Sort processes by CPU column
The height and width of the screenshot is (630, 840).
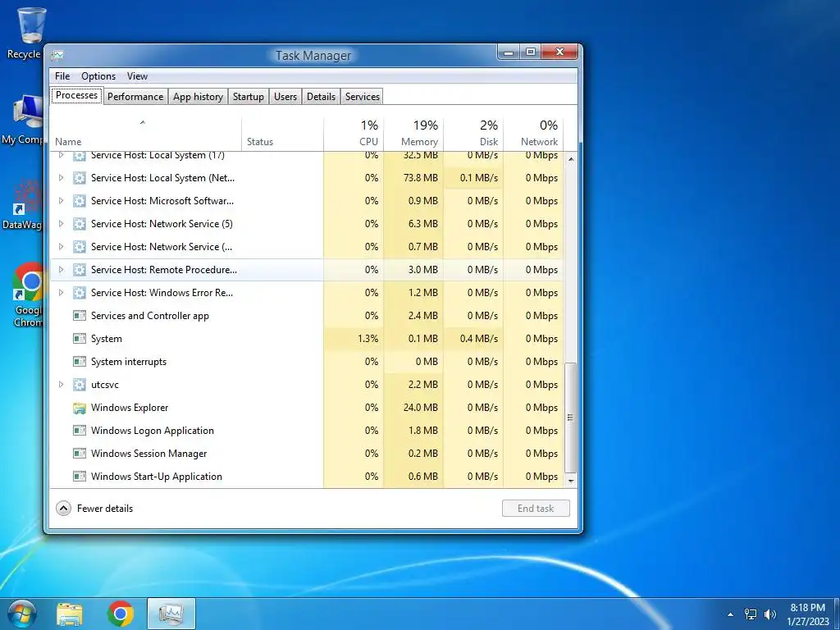354,134
